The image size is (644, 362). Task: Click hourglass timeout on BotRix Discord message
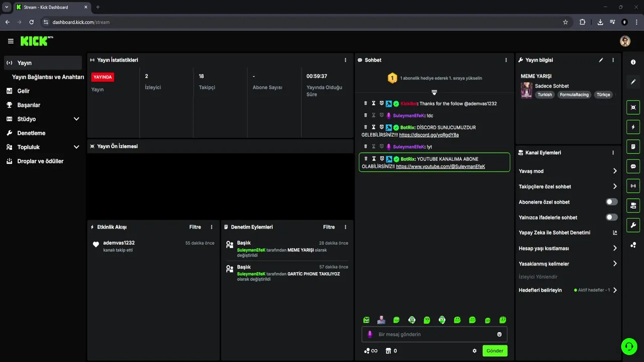pos(373,127)
